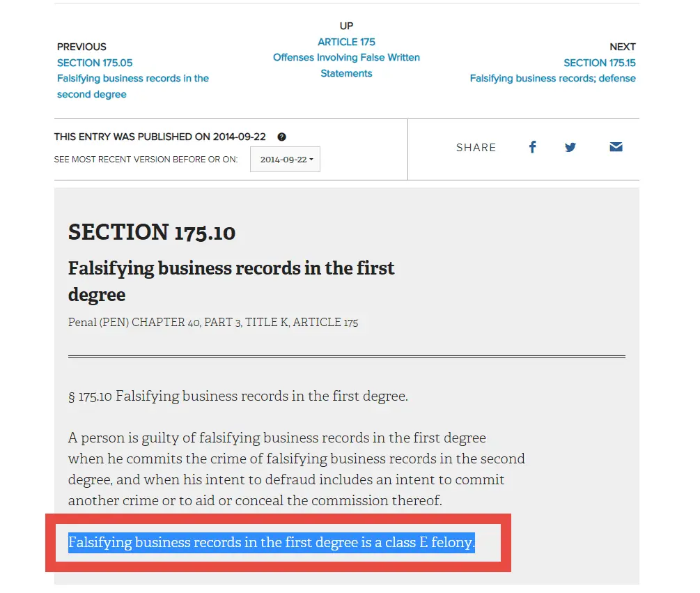Screen dimensions: 700x593
Task: Click the '§ 175.10' opening statute line
Action: click(x=238, y=396)
